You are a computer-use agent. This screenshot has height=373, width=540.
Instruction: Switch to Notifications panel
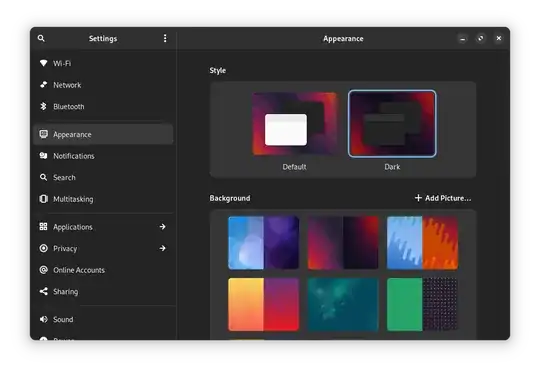[103, 156]
